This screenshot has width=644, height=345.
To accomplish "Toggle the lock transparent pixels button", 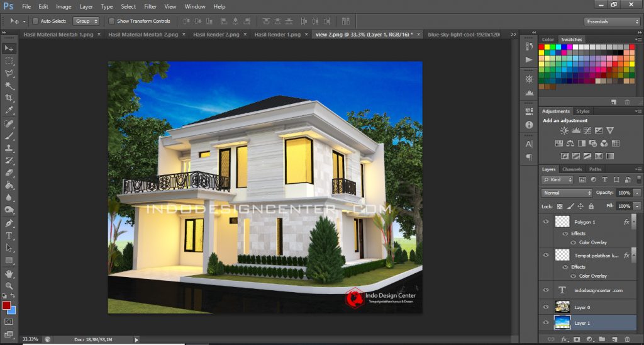I will 560,206.
